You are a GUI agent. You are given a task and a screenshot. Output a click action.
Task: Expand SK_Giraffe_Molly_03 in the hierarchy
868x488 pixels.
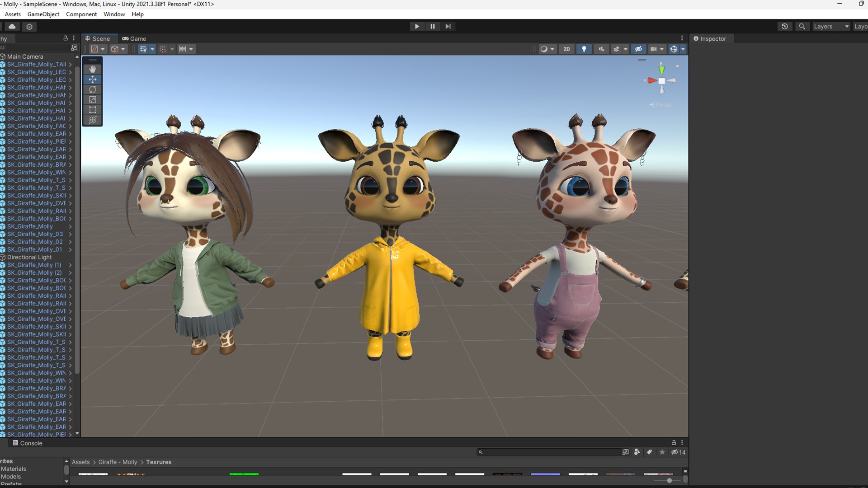(70, 234)
